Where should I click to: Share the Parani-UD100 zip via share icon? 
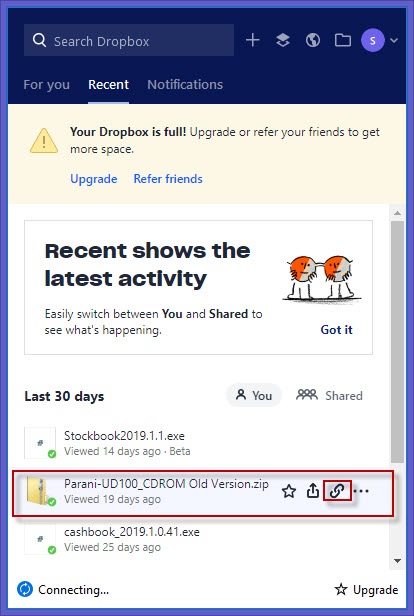coord(313,490)
